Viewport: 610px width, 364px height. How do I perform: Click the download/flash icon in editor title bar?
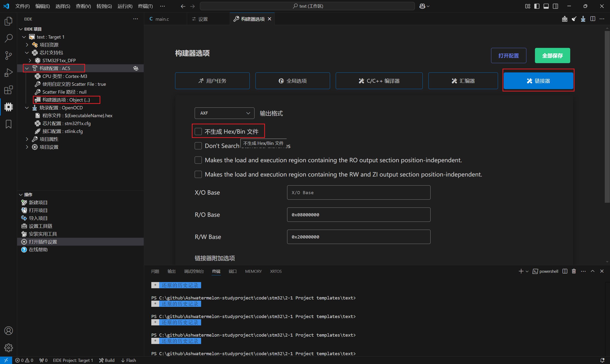coord(583,19)
